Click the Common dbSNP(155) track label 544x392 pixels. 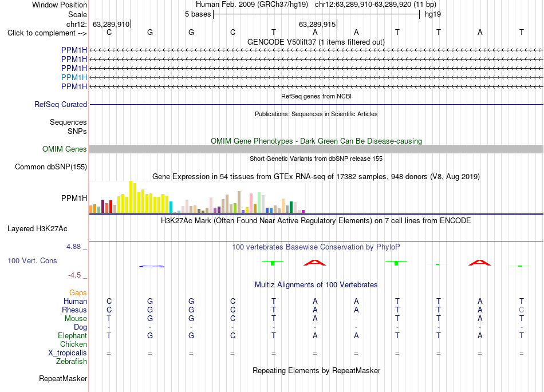pos(50,167)
